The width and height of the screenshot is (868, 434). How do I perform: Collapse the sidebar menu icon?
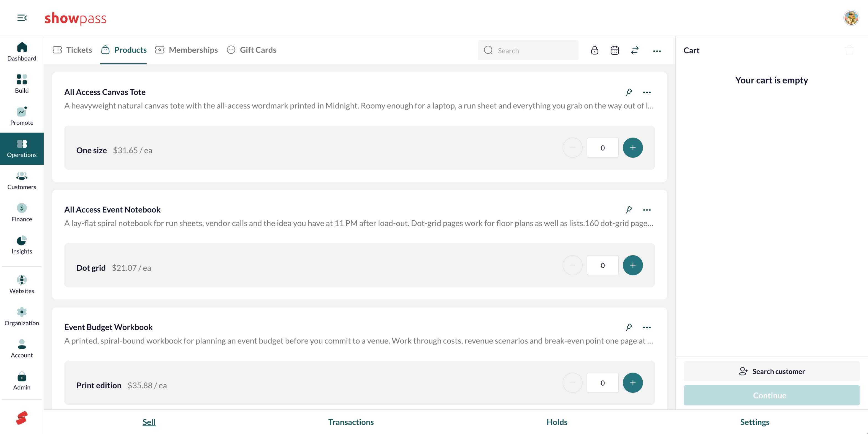point(22,18)
